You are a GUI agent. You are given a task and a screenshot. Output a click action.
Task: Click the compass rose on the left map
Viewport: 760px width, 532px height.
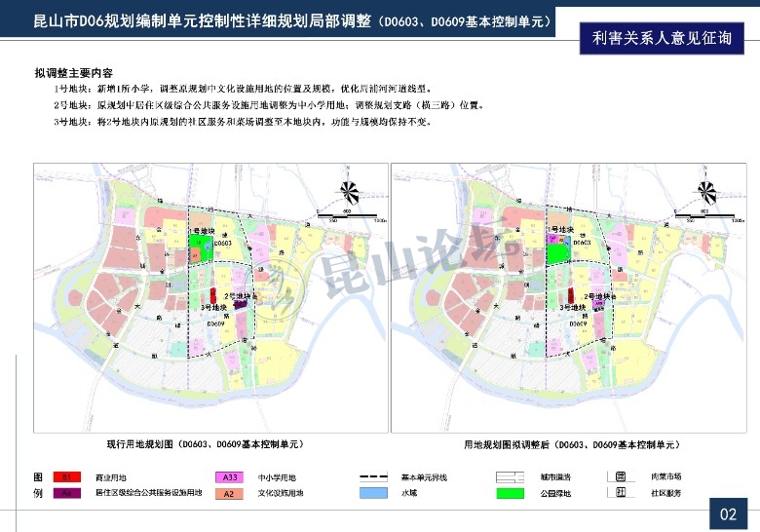click(x=346, y=193)
